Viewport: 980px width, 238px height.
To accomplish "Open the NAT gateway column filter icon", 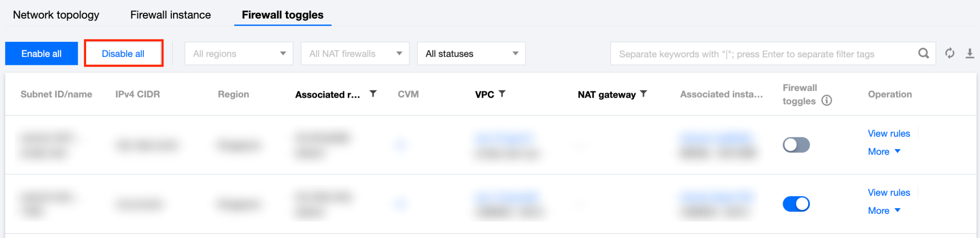I will click(x=644, y=94).
